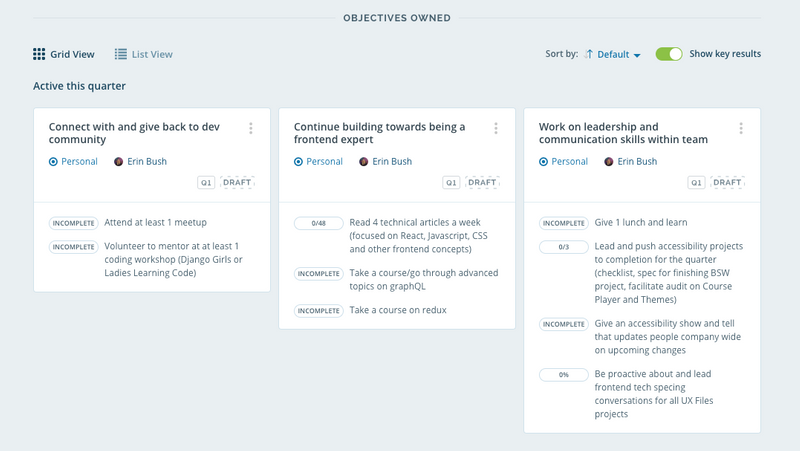The height and width of the screenshot is (451, 800).
Task: Open kebab menu on dev community card
Action: pyautogui.click(x=251, y=128)
